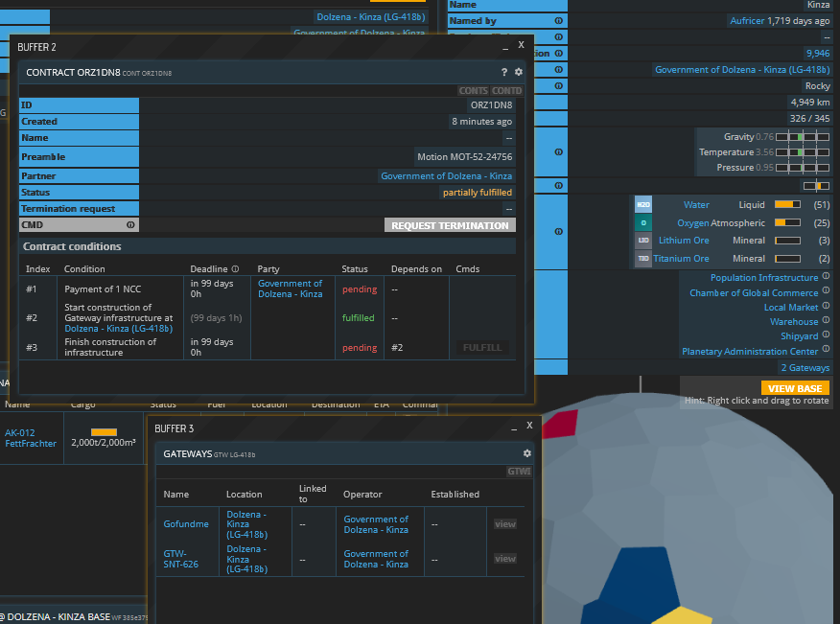Select the Lithium Ore LIO icon
The width and height of the screenshot is (840, 624).
[643, 241]
